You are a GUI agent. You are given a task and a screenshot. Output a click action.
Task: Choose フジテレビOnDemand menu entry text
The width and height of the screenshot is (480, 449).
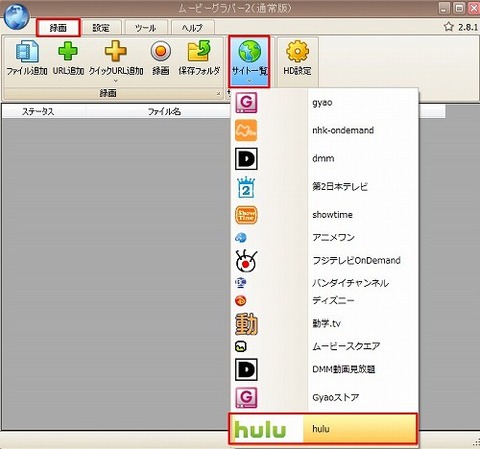click(356, 260)
